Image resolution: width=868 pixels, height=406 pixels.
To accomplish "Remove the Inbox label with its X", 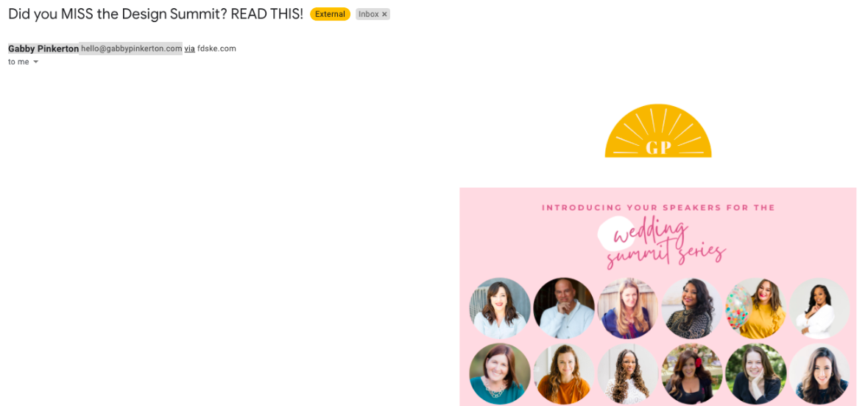I will click(x=384, y=15).
